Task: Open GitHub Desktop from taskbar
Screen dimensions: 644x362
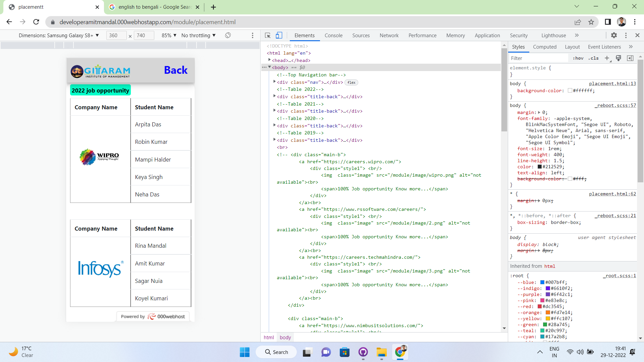Action: point(363,352)
